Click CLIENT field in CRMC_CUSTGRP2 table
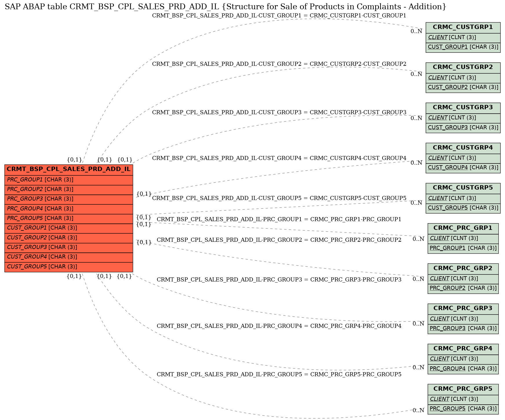505x420 pixels. point(463,78)
